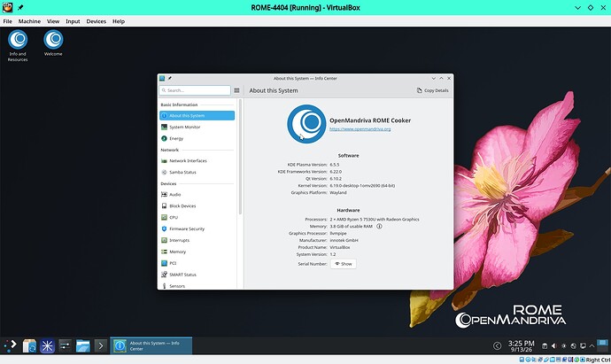Open the View menu
611x364 pixels.
53,21
